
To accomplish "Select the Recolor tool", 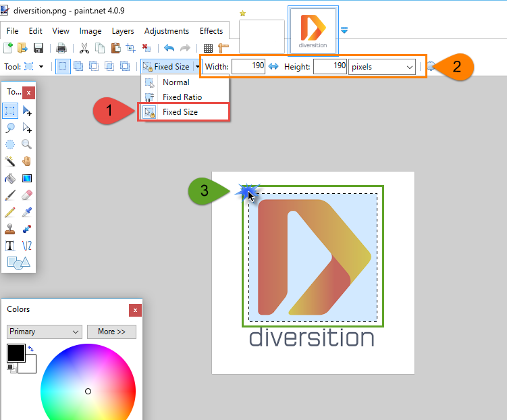I will (x=27, y=229).
